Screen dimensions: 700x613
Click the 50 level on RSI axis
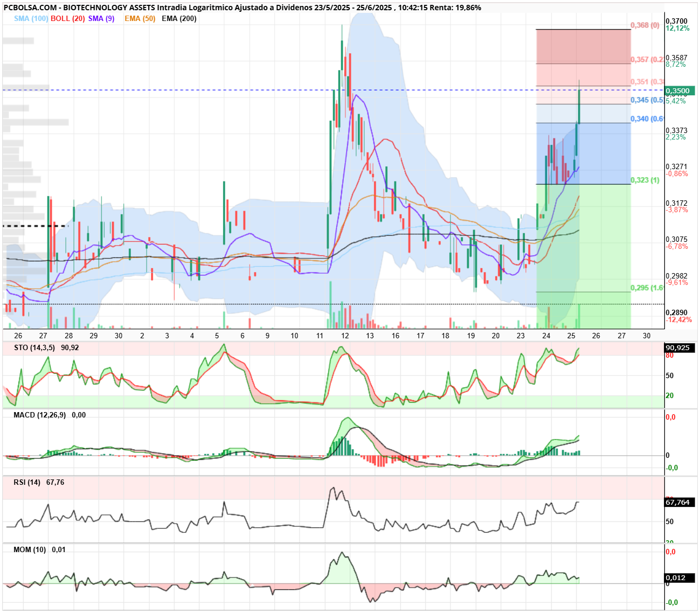(670, 521)
